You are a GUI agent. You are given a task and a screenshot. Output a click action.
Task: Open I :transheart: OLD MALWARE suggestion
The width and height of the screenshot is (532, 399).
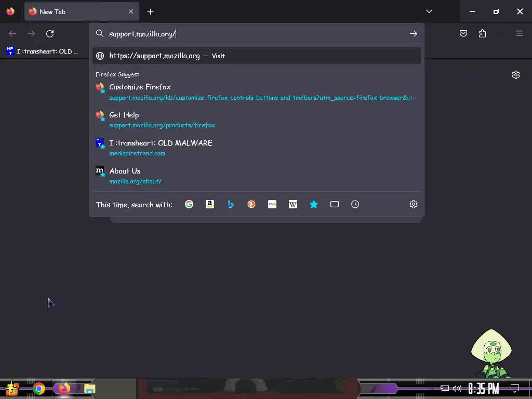coord(257,148)
